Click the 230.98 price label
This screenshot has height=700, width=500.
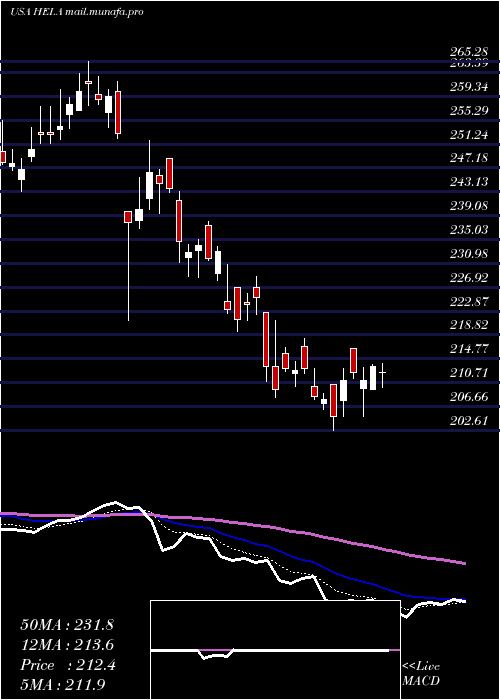(x=469, y=254)
